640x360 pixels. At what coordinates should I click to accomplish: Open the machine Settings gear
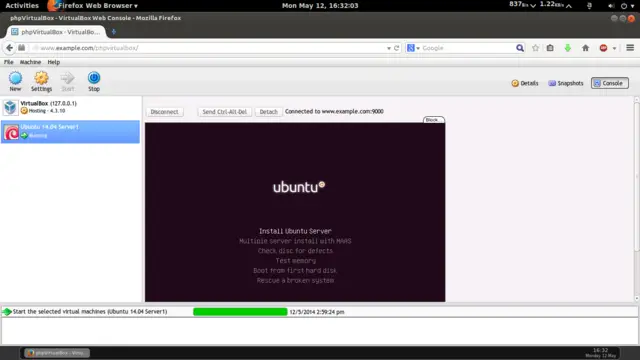point(41,81)
